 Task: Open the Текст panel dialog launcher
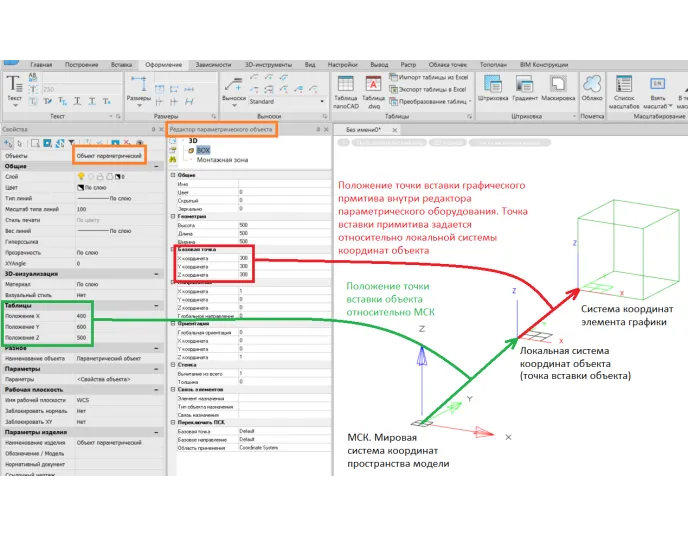(x=118, y=116)
